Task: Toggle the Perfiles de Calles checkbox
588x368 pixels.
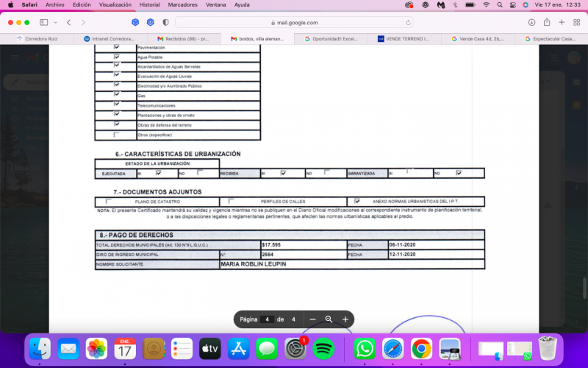Action: [x=231, y=201]
